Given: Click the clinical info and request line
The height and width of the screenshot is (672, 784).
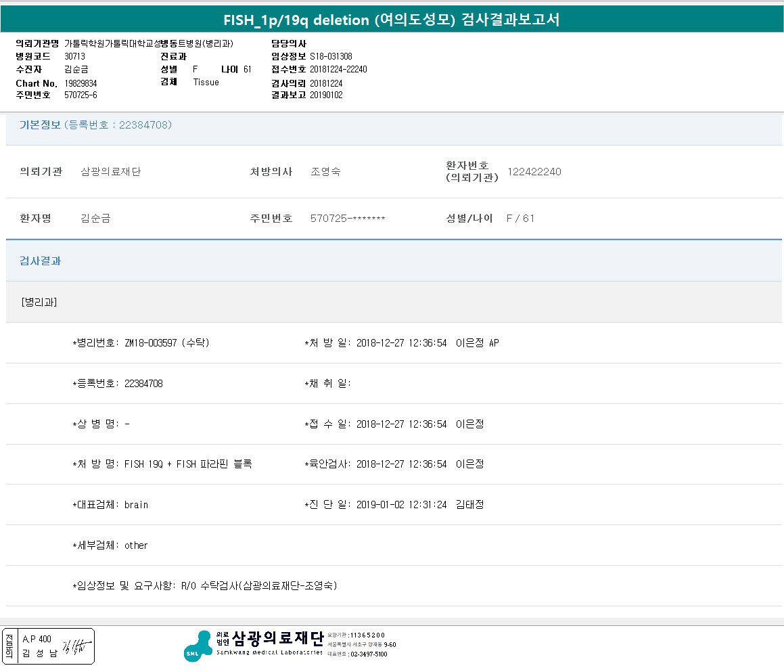Looking at the screenshot, I should tap(205, 586).
